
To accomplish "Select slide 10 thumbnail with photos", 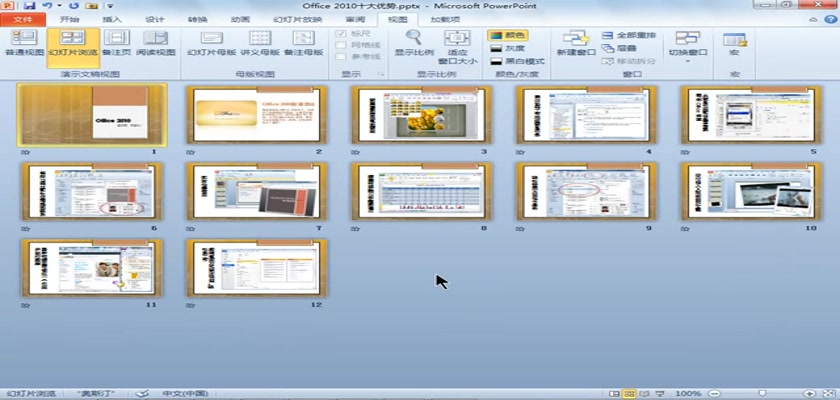I will [x=751, y=192].
